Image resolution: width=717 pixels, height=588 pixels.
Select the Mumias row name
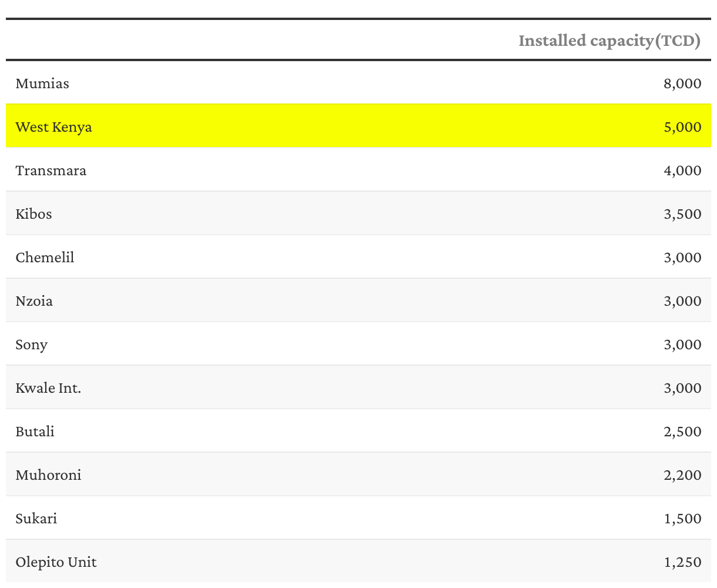point(42,83)
